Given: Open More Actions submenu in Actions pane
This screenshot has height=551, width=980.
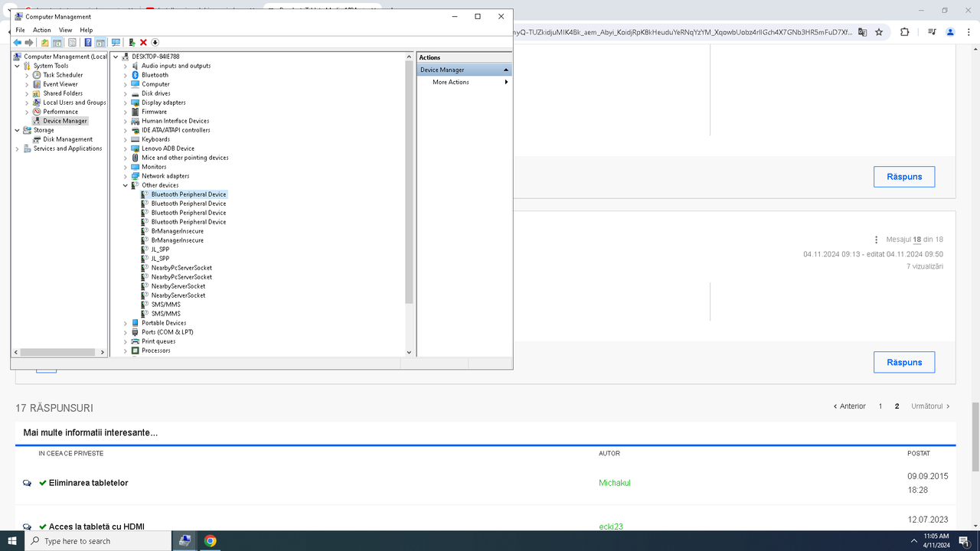Looking at the screenshot, I should coord(464,82).
